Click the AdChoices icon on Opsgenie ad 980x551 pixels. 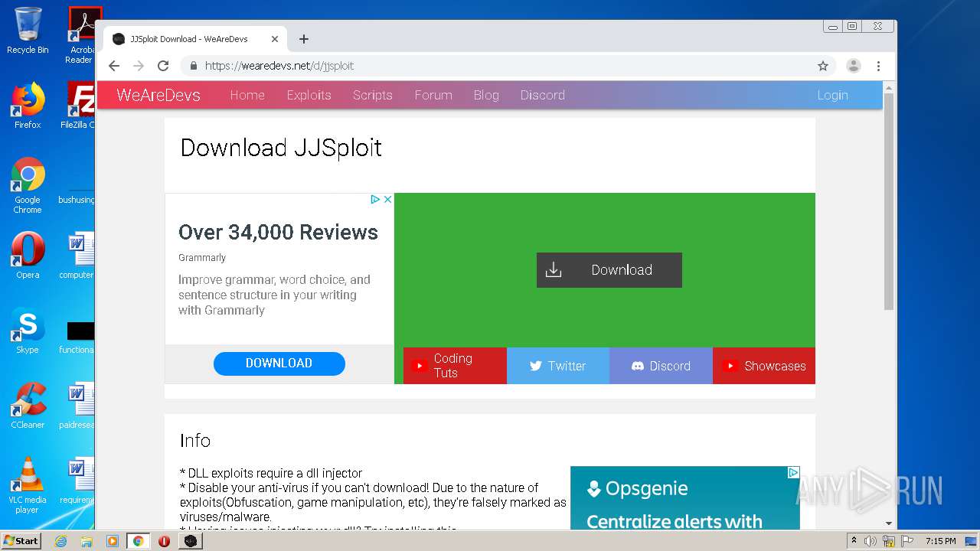[x=794, y=473]
